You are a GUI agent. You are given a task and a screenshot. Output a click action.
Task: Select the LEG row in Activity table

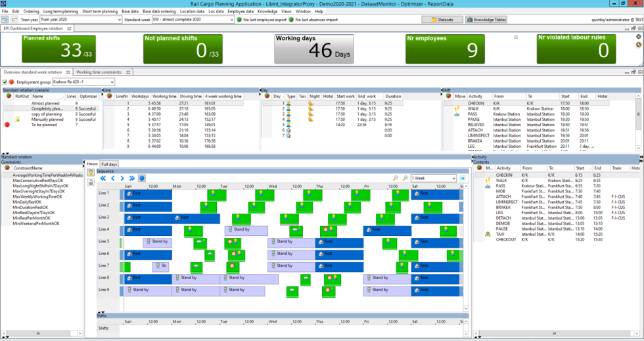pyautogui.click(x=558, y=213)
